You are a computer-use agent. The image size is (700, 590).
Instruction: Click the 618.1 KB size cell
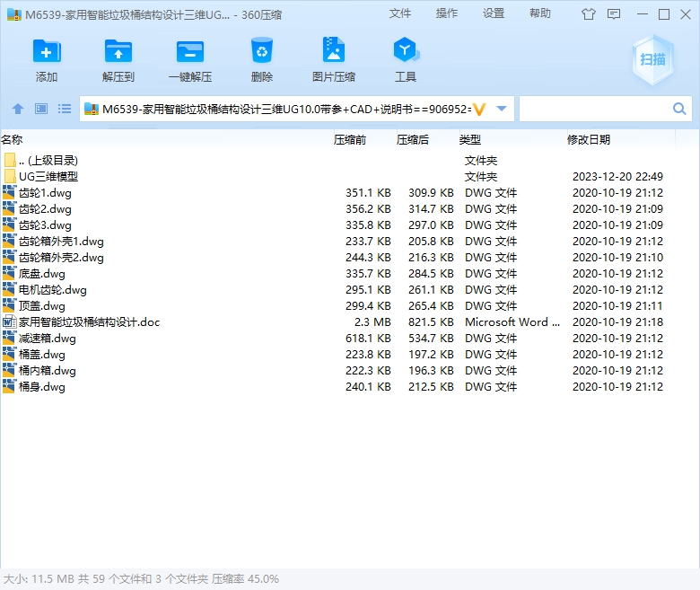point(368,338)
